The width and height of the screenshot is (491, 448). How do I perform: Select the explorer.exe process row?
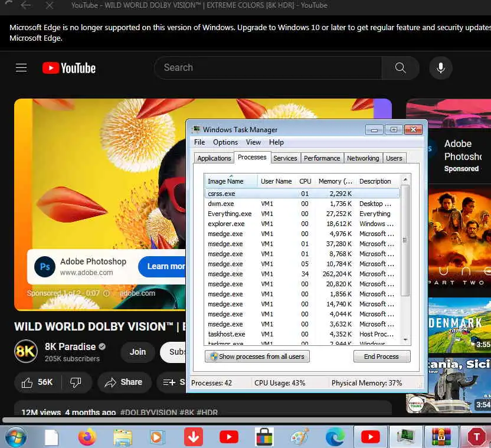(x=302, y=224)
